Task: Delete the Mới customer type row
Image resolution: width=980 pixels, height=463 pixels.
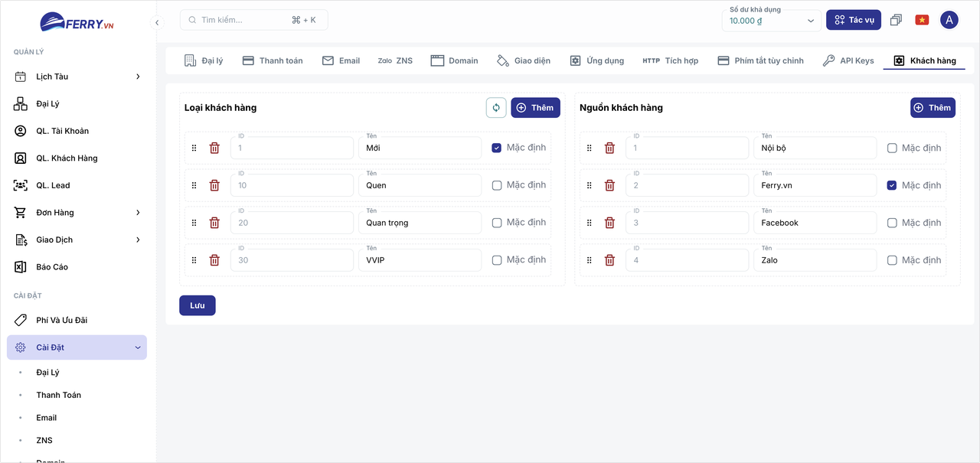Action: point(214,148)
